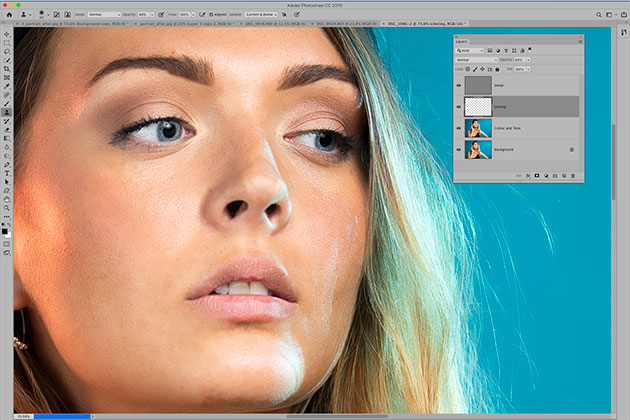
Task: Select the Eyedropper tool
Action: click(7, 86)
